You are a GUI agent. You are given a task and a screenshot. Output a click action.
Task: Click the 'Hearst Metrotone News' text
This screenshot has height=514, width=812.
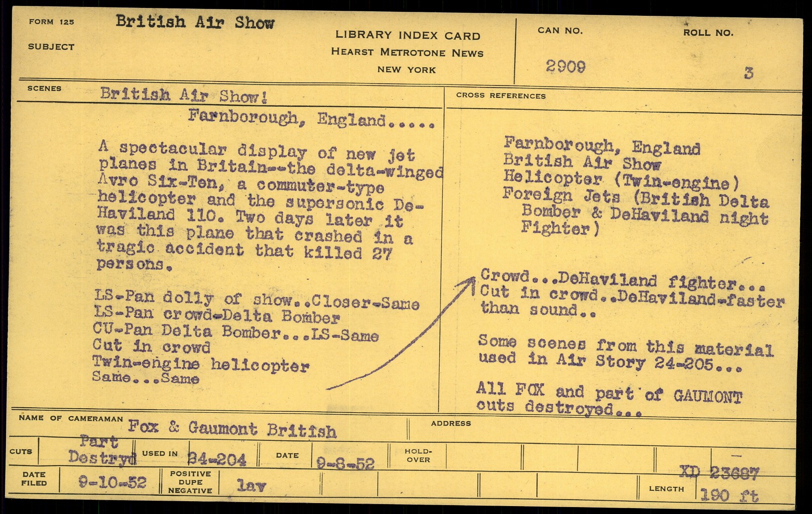click(407, 52)
